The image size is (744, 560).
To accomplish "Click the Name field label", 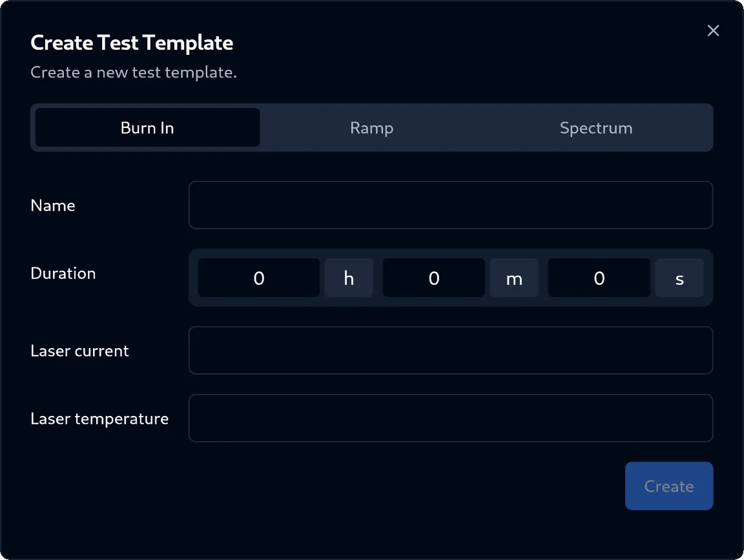I will [52, 205].
